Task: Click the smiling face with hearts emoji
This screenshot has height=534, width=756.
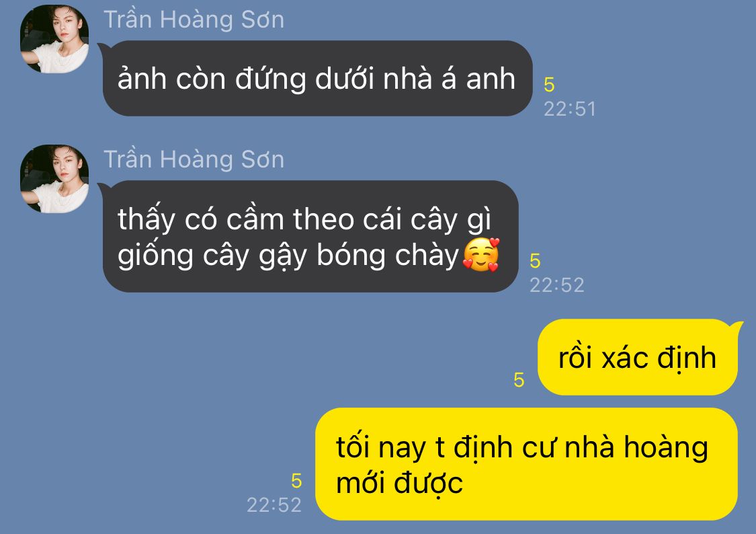Action: pos(480,255)
